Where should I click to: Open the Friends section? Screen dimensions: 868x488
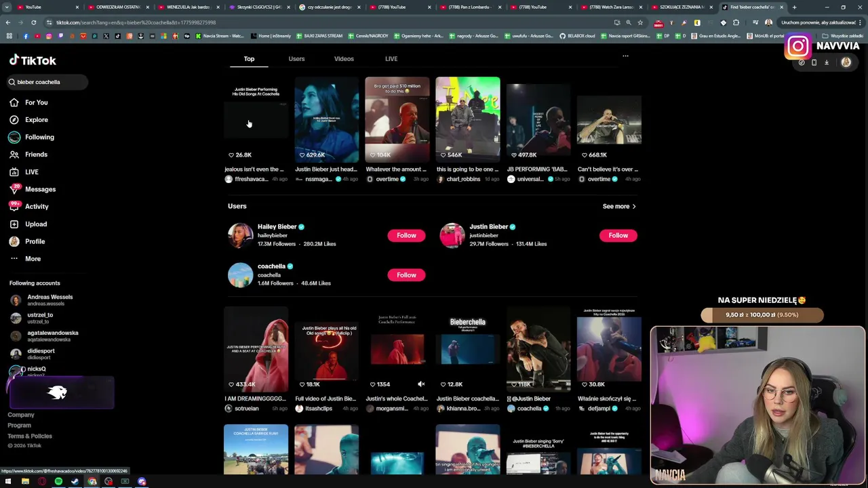pos(29,155)
